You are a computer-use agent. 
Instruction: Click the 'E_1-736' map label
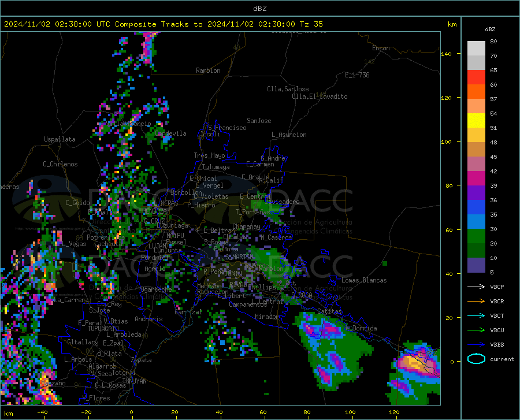(357, 75)
